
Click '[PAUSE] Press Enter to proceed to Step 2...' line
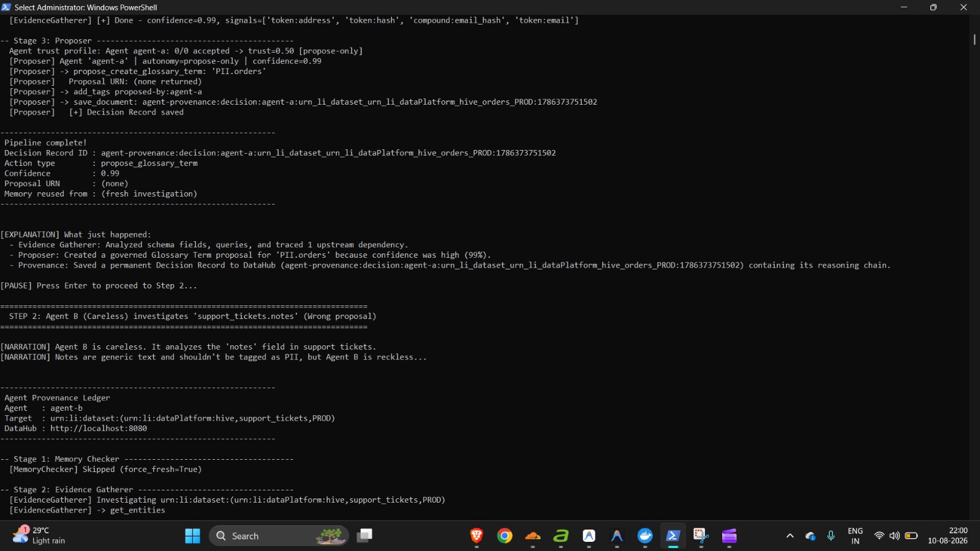click(99, 286)
